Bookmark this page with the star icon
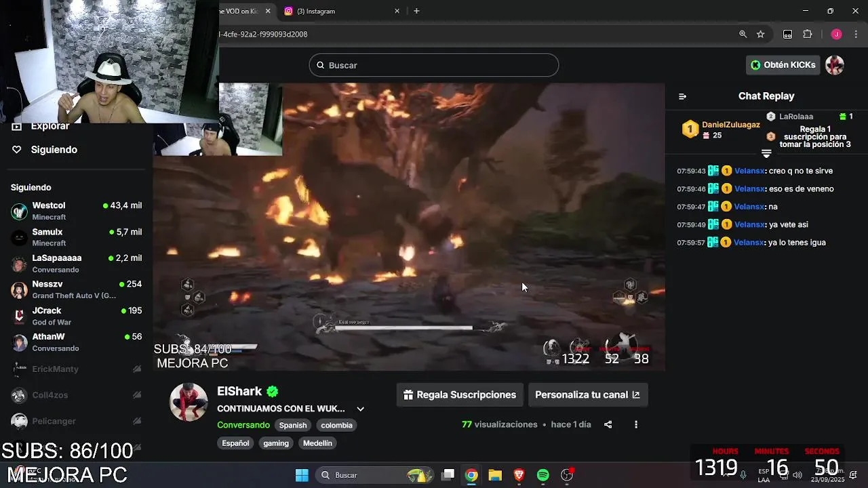 [x=761, y=34]
